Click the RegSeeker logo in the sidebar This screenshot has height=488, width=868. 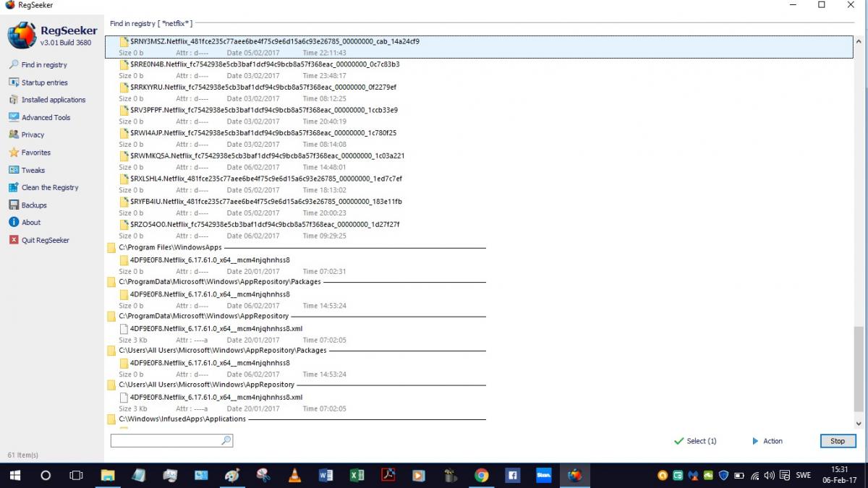(x=22, y=35)
